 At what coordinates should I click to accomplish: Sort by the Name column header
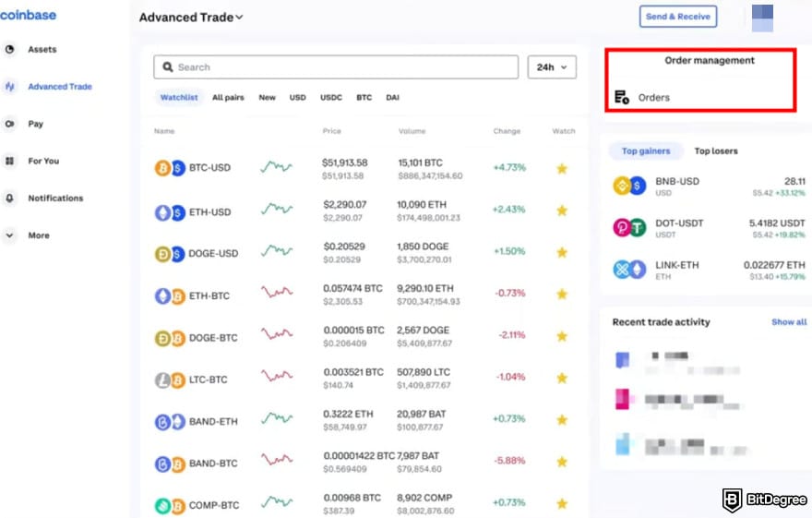click(164, 131)
